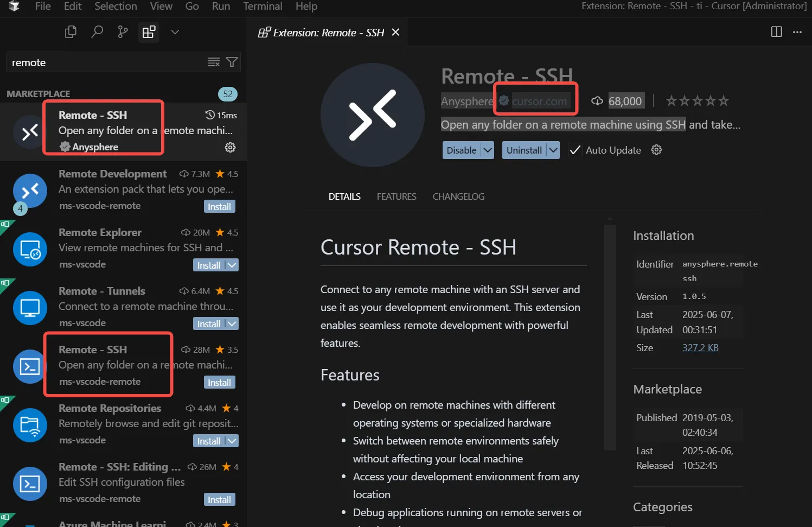Click the Remote Explorer extension icon
Viewport: 812px width, 527px height.
pos(30,249)
